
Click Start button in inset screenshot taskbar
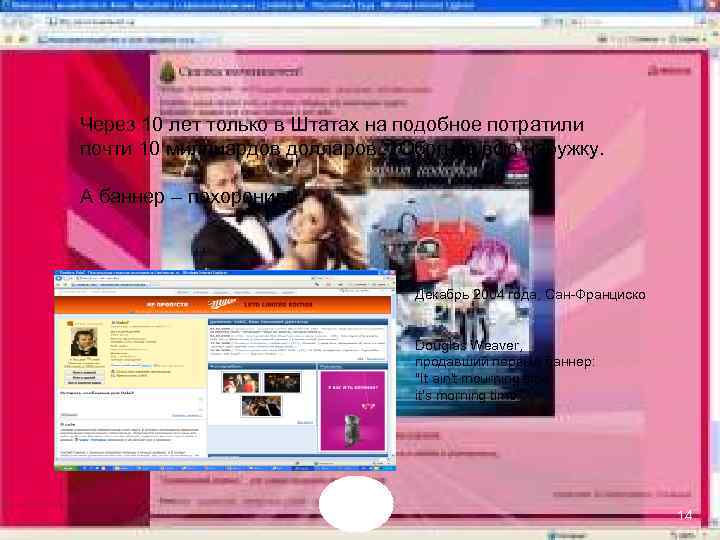[x=68, y=468]
